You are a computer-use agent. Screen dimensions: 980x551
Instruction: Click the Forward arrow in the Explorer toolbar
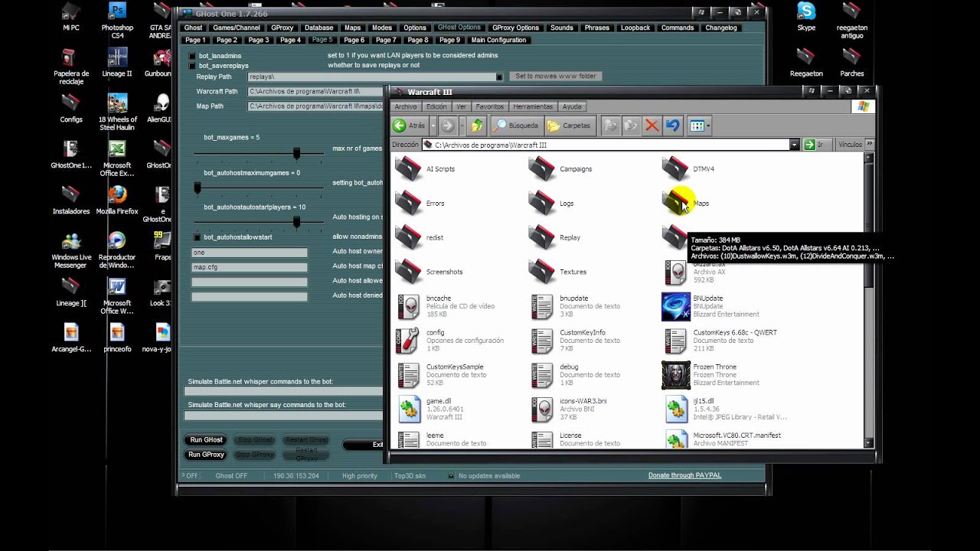449,126
